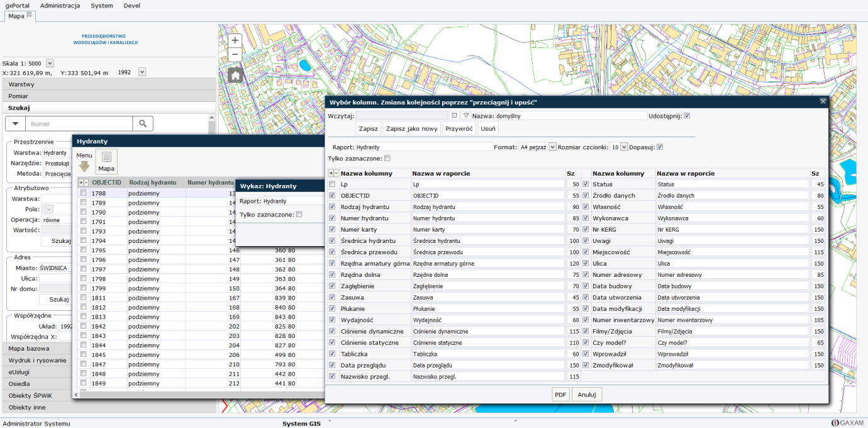Viewport: 868px width, 428px height.
Task: Click the small square icon next to Wczytaj
Action: click(x=454, y=116)
